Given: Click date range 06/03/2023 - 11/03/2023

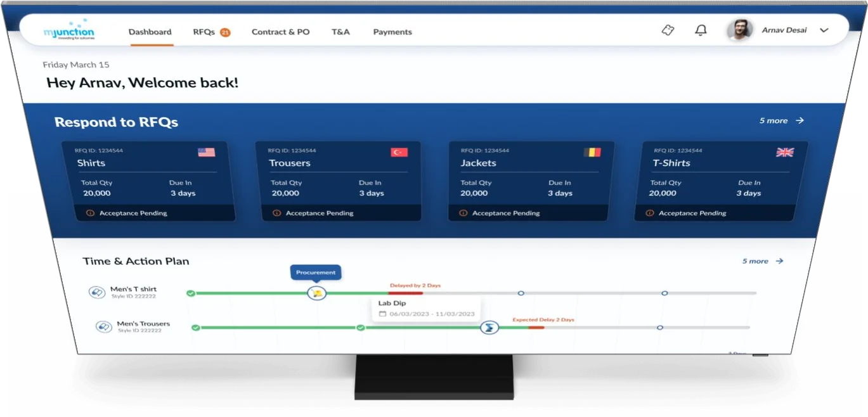Looking at the screenshot, I should pos(432,314).
